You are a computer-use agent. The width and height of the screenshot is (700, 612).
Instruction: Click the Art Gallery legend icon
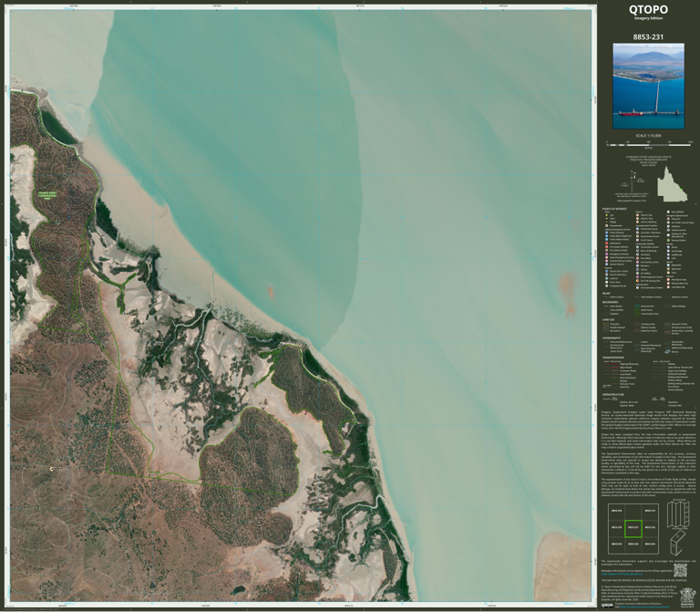[x=637, y=274]
